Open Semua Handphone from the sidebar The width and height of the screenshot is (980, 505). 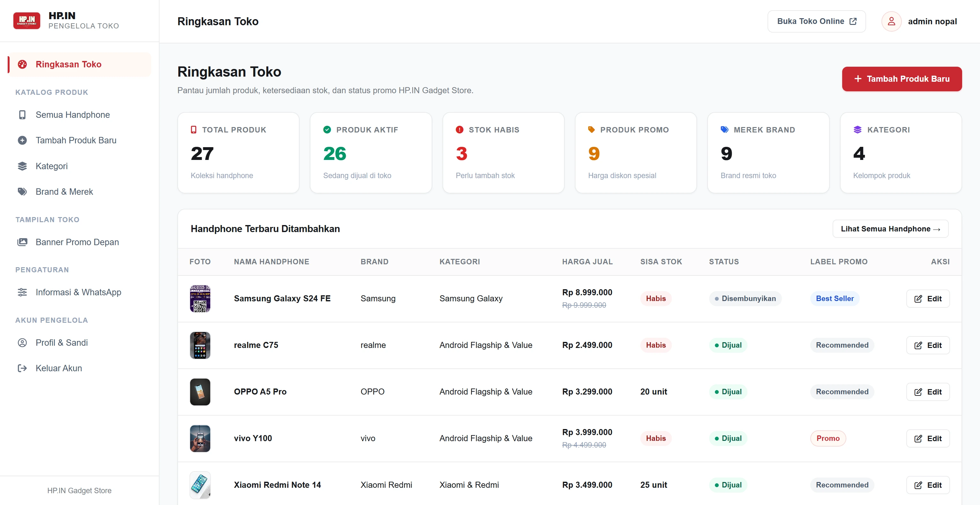pyautogui.click(x=79, y=115)
